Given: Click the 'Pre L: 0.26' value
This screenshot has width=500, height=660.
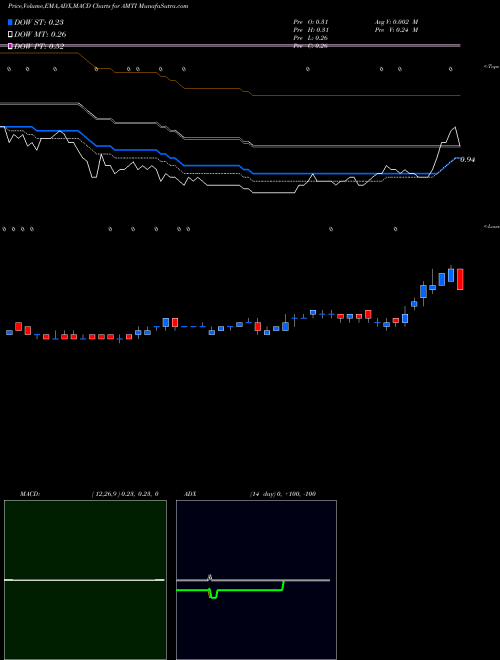Looking at the screenshot, I should click(311, 38).
